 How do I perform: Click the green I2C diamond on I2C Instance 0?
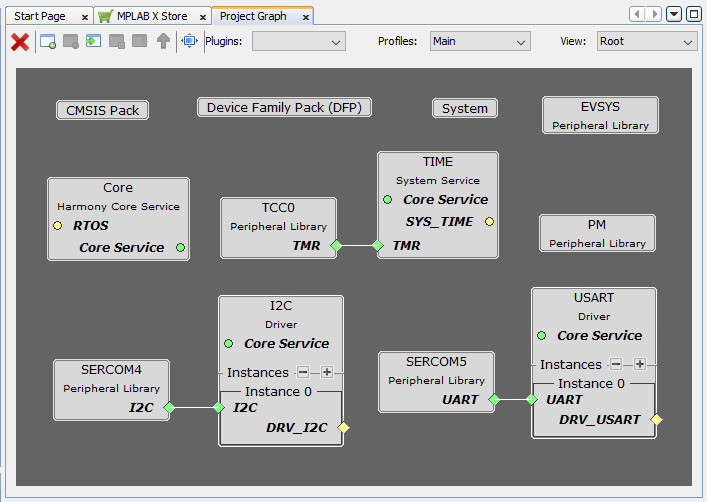[x=219, y=407]
